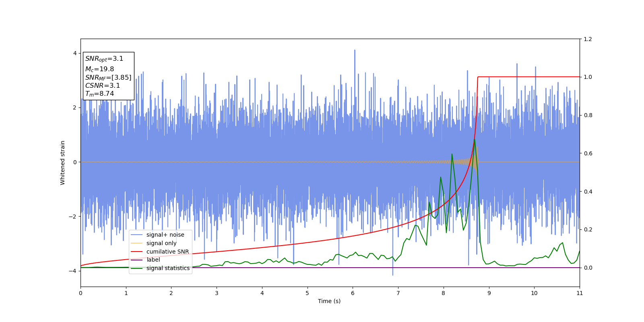Click the x-axis tick label 10
The height and width of the screenshot is (322, 644).
[x=534, y=293]
